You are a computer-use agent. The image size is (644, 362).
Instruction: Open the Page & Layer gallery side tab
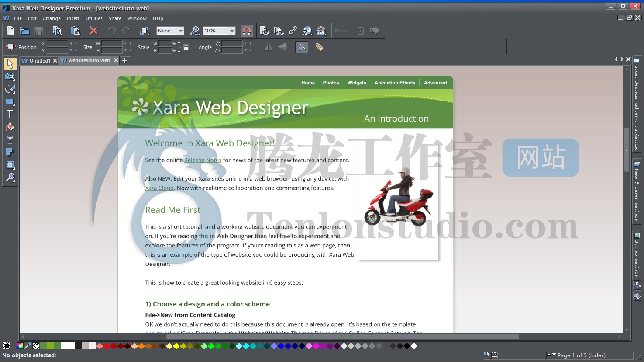pos(637,191)
